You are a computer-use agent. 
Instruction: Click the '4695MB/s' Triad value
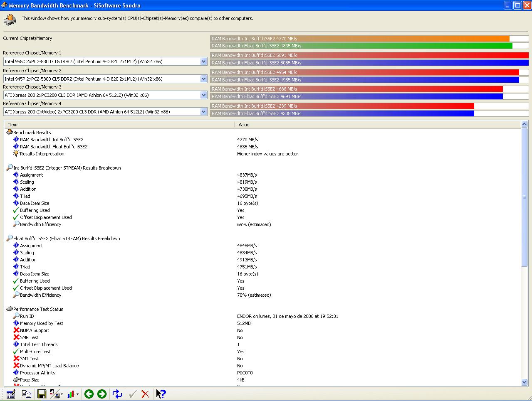pos(247,196)
